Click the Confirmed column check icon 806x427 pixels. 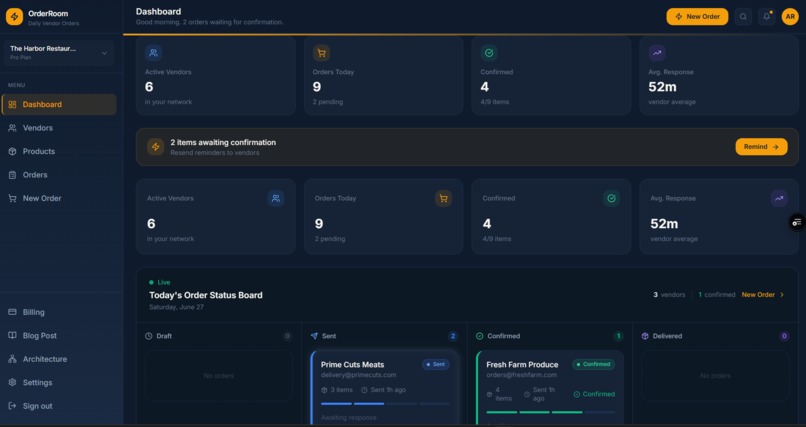click(x=480, y=336)
